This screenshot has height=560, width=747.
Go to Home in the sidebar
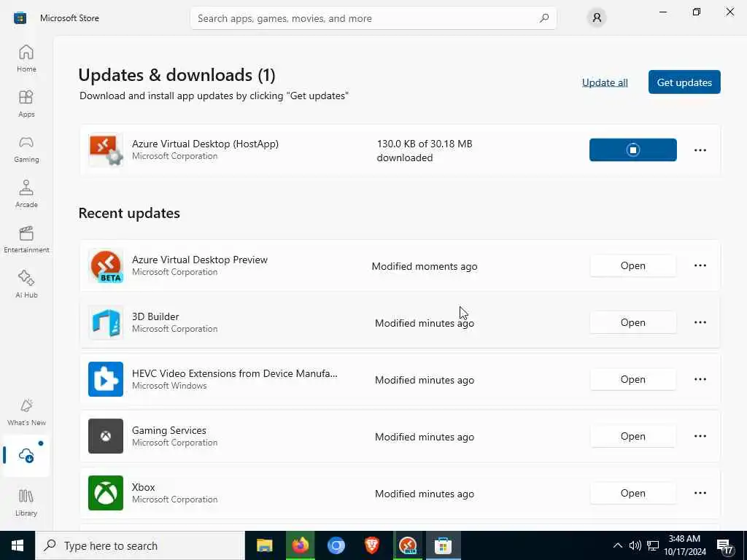pyautogui.click(x=26, y=58)
